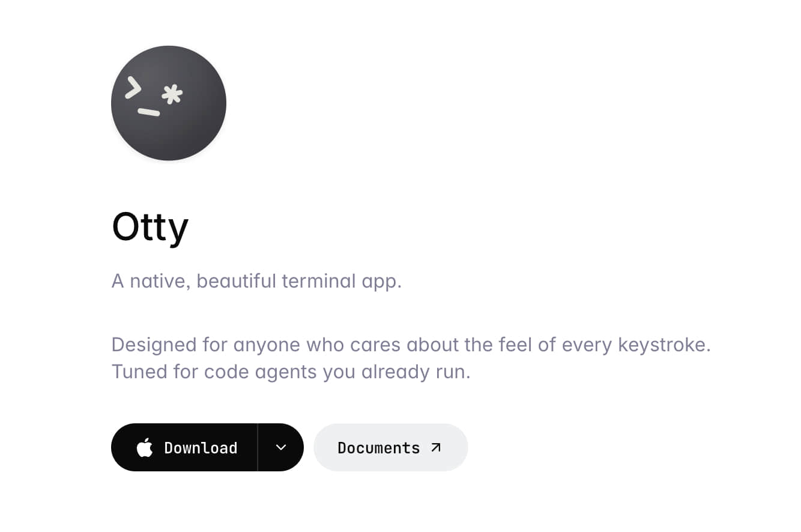
Task: Click the line "Tuned for code agents you already run."
Action: [291, 372]
